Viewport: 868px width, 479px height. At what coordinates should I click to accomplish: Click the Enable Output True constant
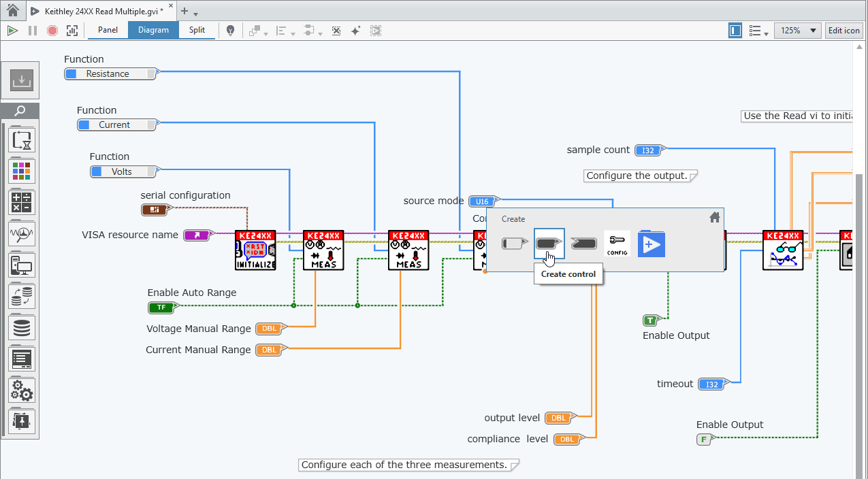[649, 320]
